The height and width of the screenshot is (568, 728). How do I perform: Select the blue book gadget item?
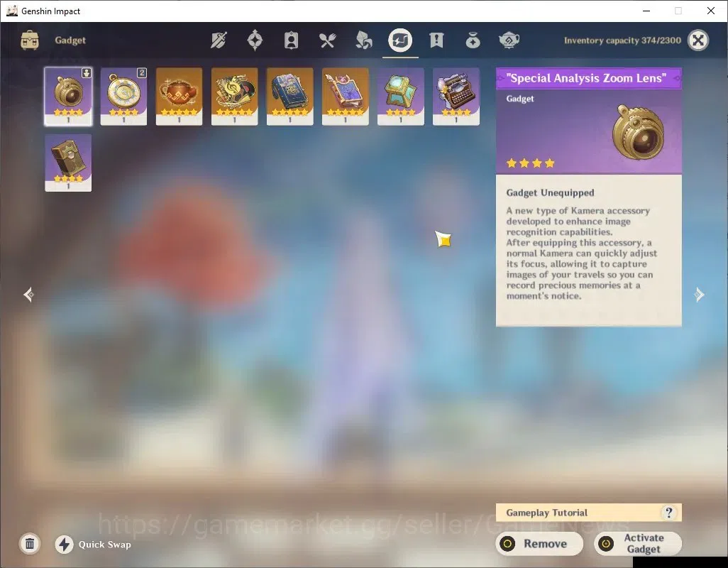(x=289, y=96)
